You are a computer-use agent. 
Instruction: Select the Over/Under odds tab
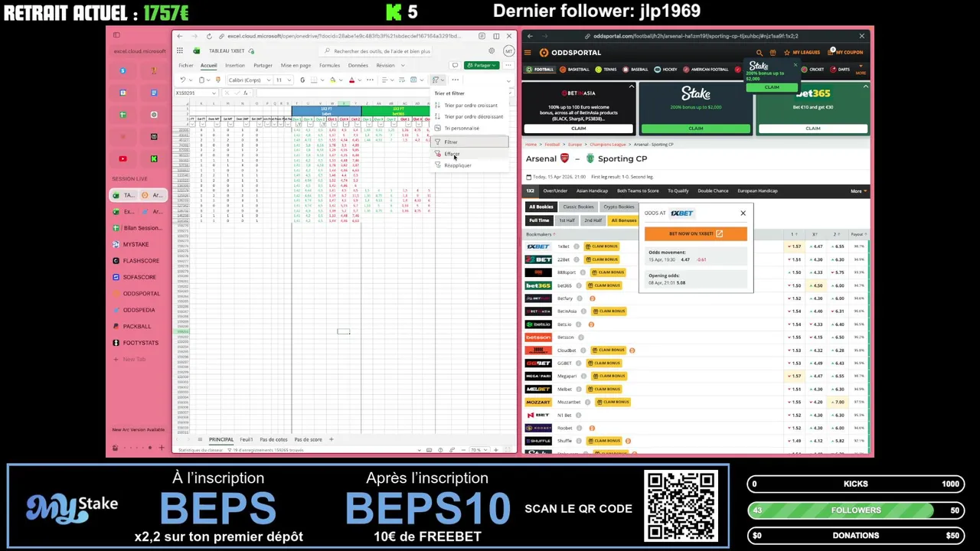coord(555,191)
